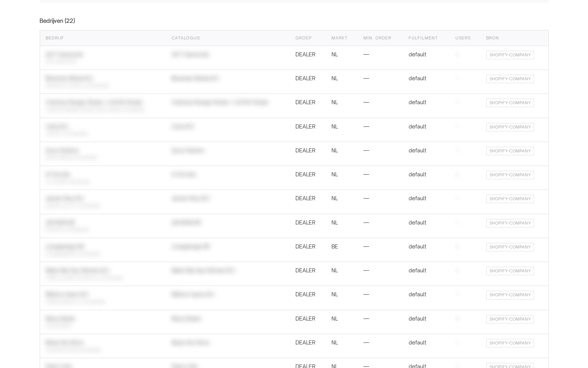Click the USERS column header
This screenshot has height=368, width=588.
[x=463, y=38]
